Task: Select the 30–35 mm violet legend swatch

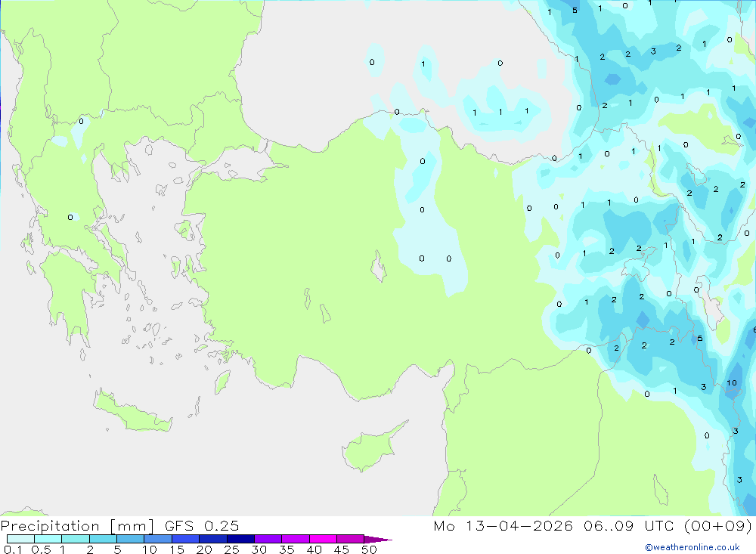Action: [268, 539]
